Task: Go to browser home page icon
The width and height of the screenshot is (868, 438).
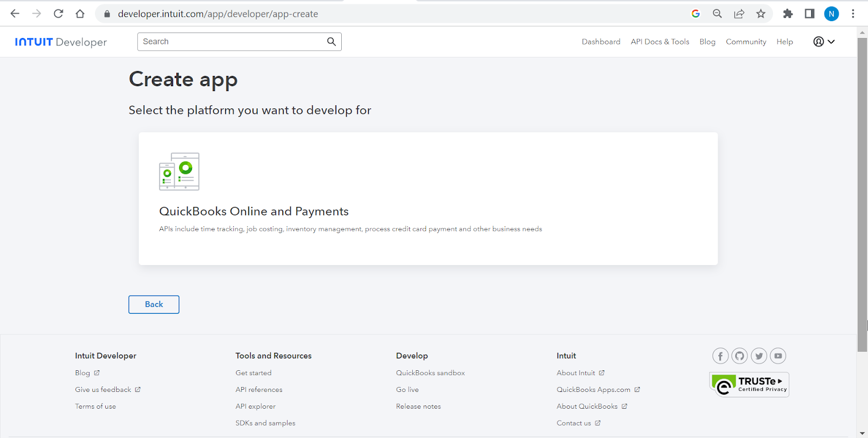Action: 80,14
